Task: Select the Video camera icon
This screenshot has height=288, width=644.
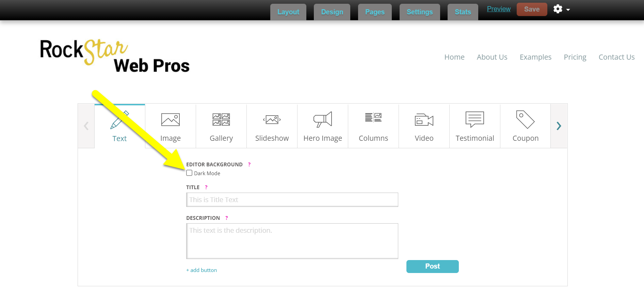Action: click(x=424, y=120)
